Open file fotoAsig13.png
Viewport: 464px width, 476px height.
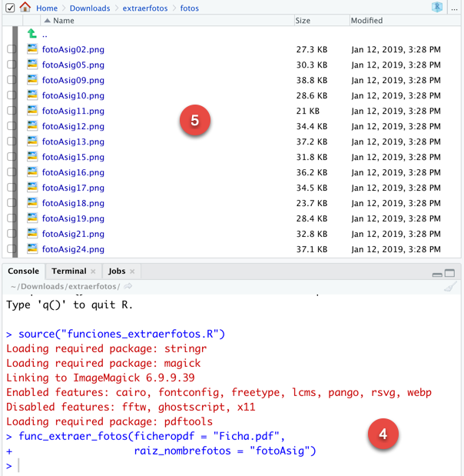(73, 141)
